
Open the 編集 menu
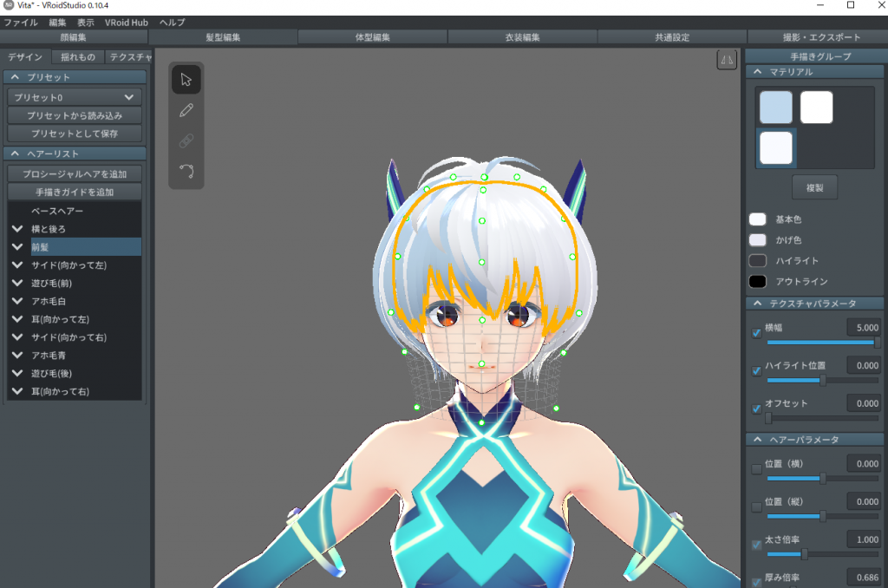pos(57,23)
